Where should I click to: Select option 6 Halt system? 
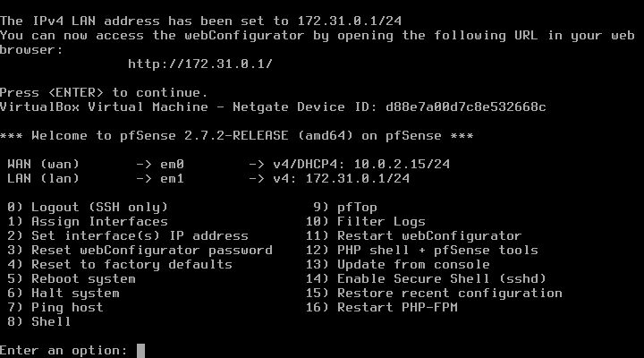(x=64, y=294)
